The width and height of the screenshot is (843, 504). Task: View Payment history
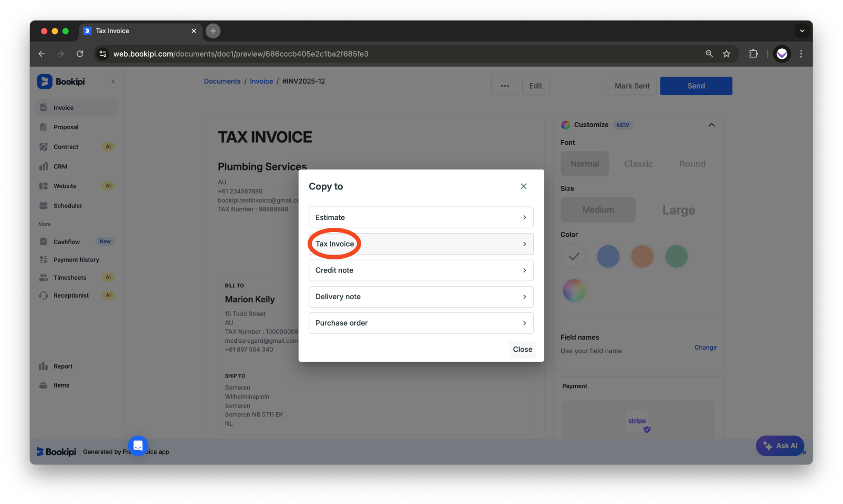(76, 259)
